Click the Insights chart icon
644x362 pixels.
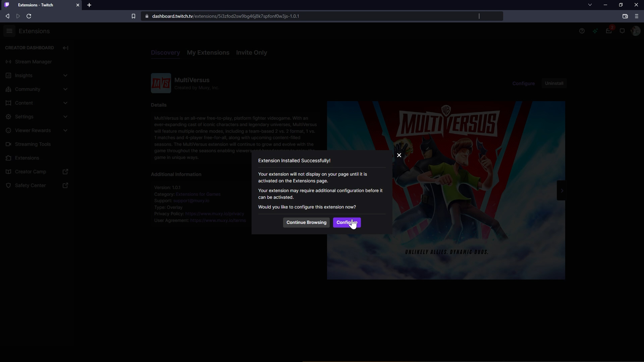coord(8,75)
